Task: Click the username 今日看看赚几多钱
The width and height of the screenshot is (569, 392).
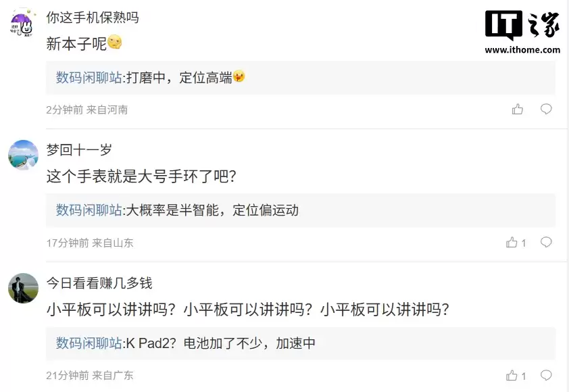Action: click(97, 284)
